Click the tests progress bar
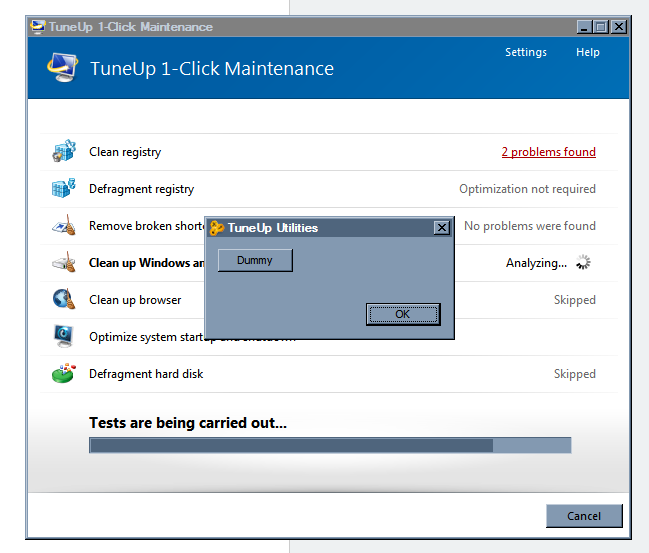 pyautogui.click(x=330, y=445)
